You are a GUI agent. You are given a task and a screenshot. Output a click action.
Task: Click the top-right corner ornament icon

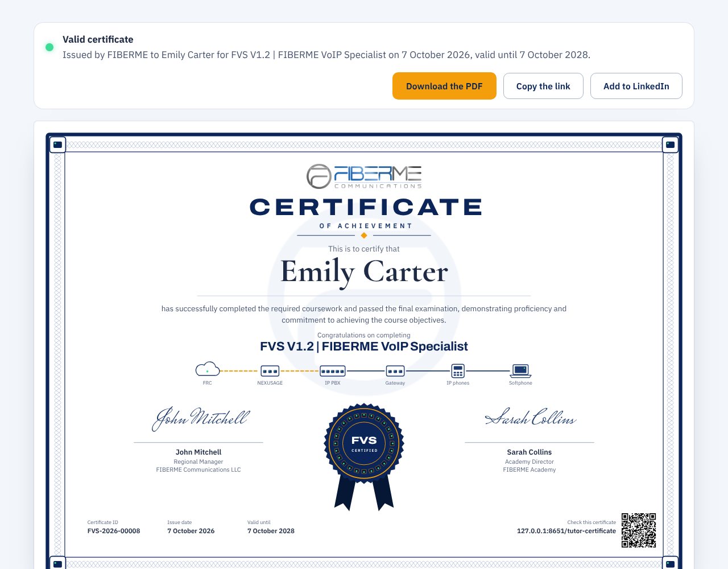671,145
